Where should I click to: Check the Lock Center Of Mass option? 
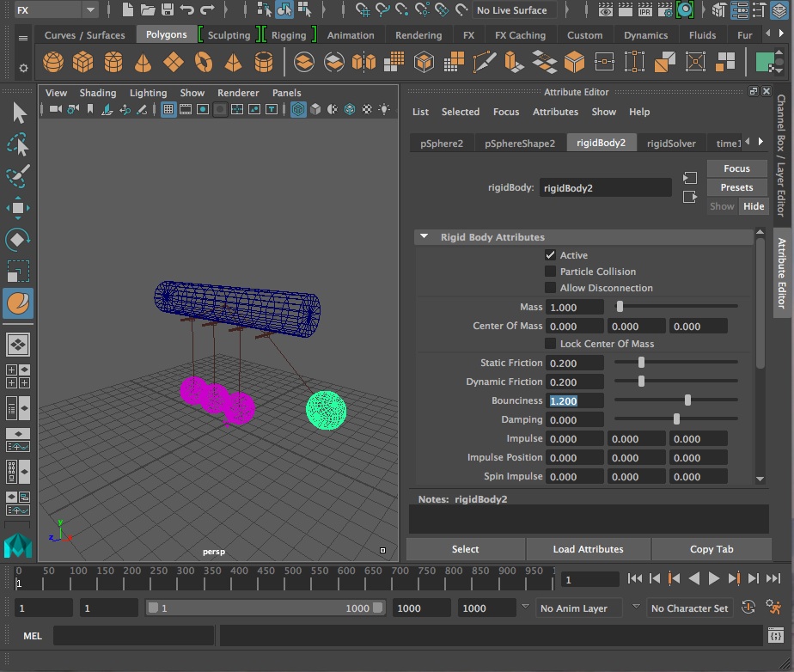click(x=552, y=344)
